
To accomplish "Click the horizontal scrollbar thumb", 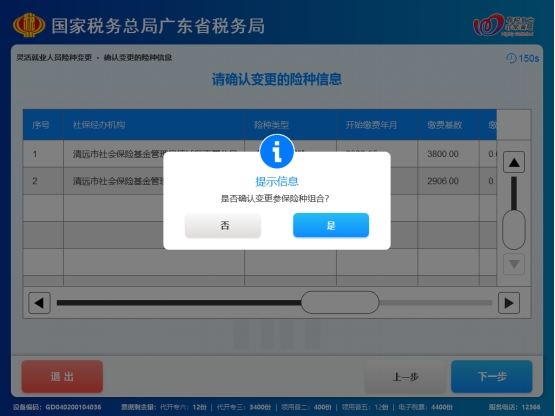I will (340, 302).
